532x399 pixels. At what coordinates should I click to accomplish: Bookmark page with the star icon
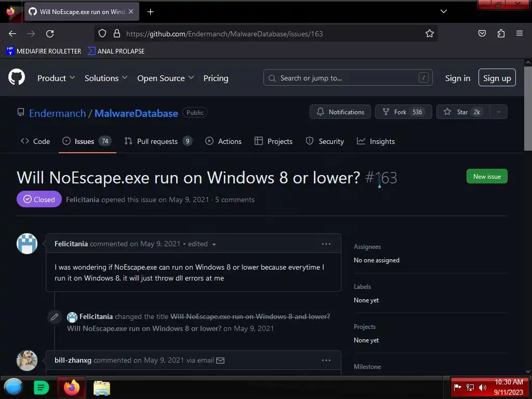click(430, 33)
